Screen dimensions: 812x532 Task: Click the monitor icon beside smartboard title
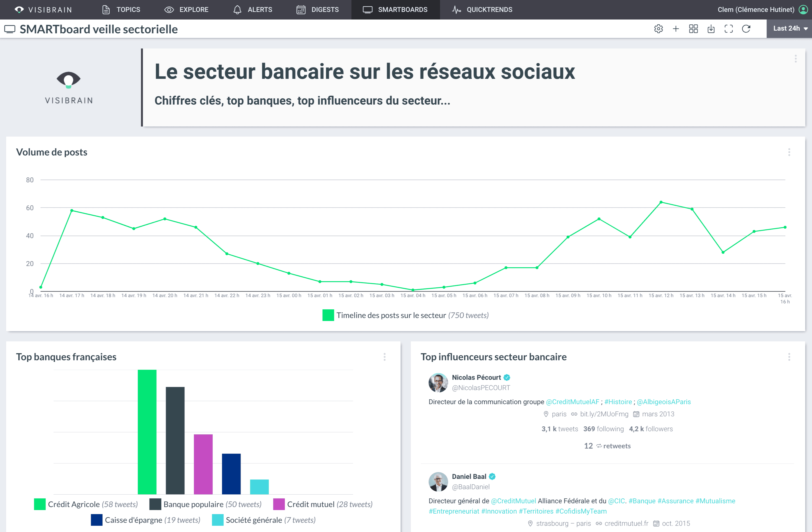10,29
